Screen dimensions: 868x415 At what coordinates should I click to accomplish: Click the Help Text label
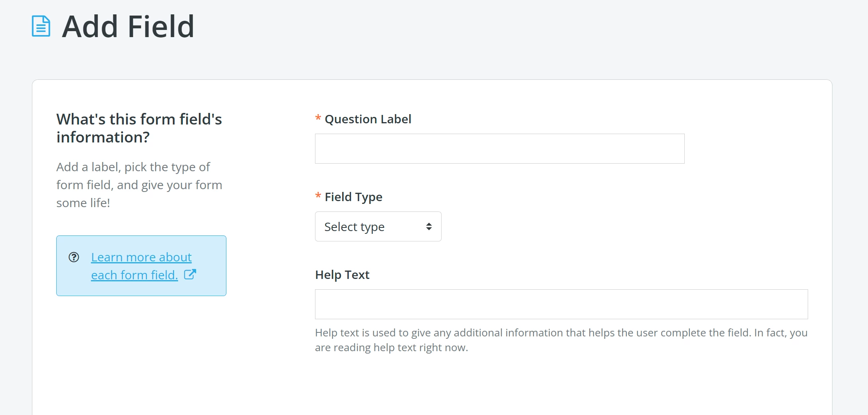click(342, 275)
